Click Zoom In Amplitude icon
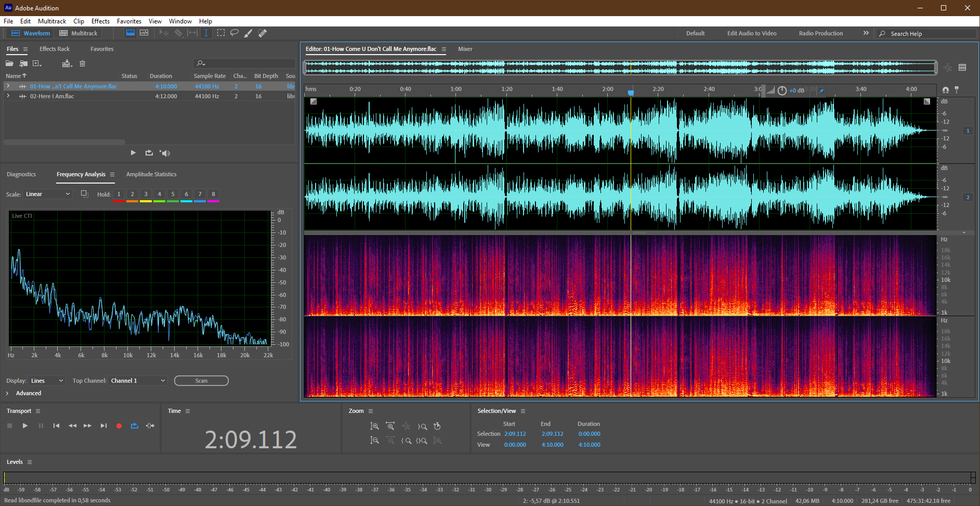Screen dimensions: 980x506 click(374, 426)
